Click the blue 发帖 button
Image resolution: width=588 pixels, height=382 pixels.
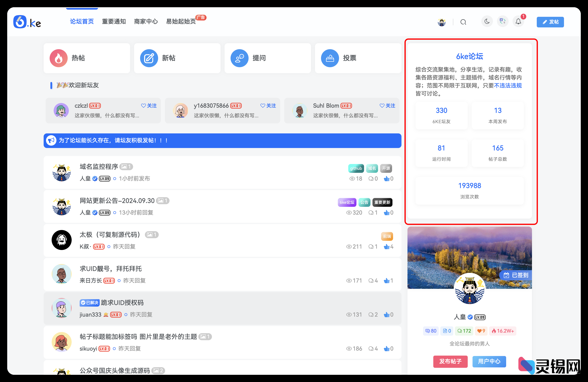point(550,22)
